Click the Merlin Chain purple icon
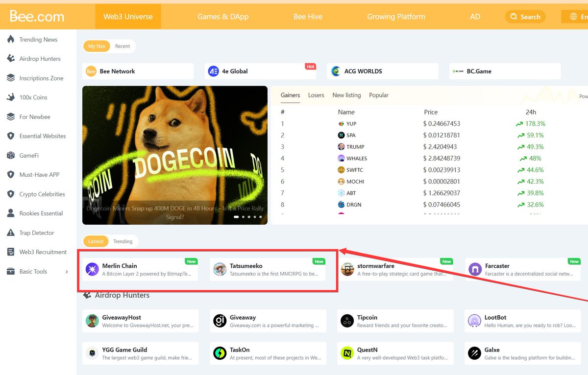The width and height of the screenshot is (588, 375). (92, 269)
